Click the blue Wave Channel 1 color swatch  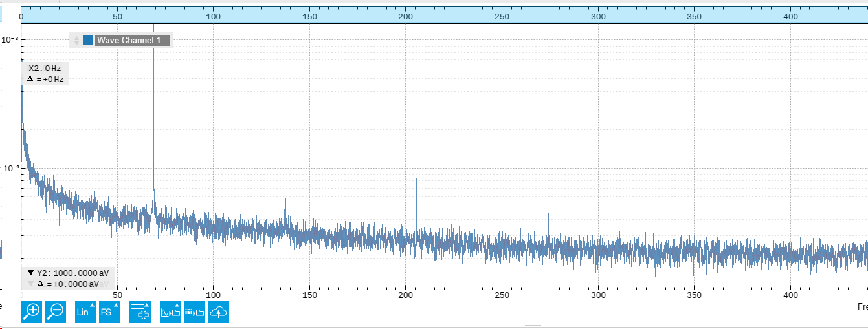[88, 41]
